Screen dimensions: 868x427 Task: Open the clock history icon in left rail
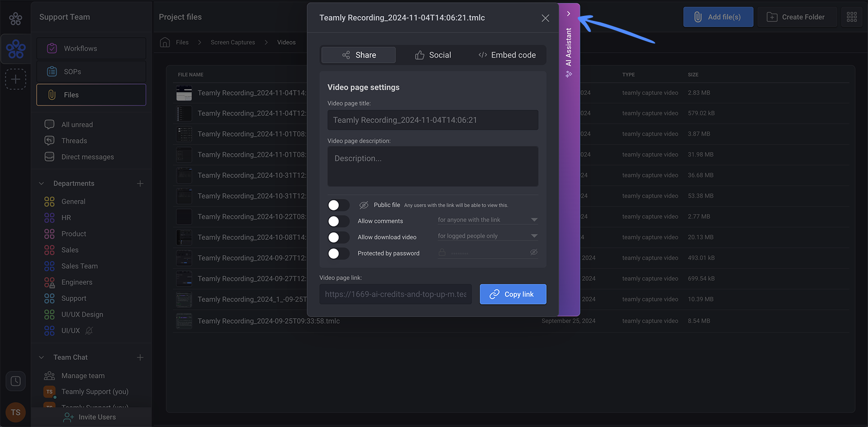click(x=15, y=381)
